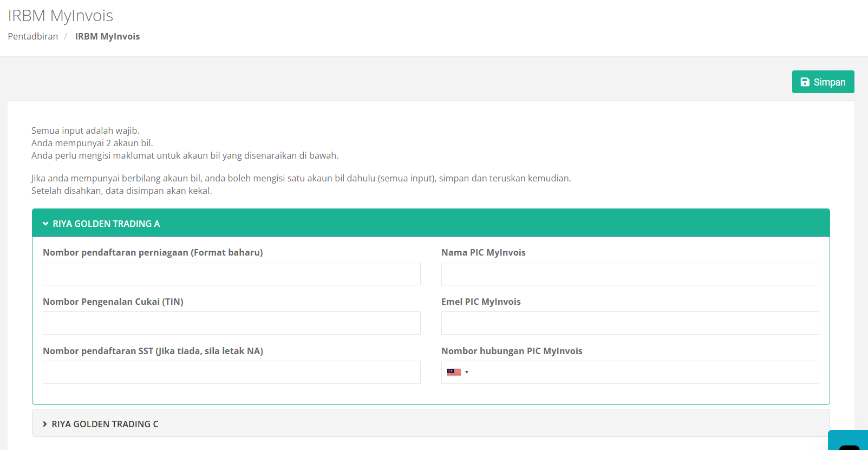
Task: Open the chat widget in bottom corner
Action: pyautogui.click(x=849, y=442)
